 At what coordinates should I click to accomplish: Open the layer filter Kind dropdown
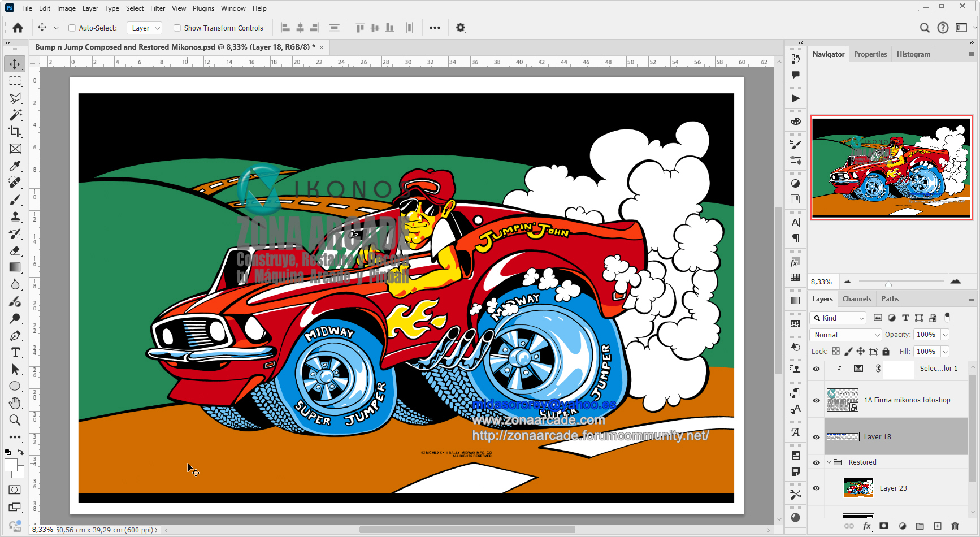click(838, 318)
